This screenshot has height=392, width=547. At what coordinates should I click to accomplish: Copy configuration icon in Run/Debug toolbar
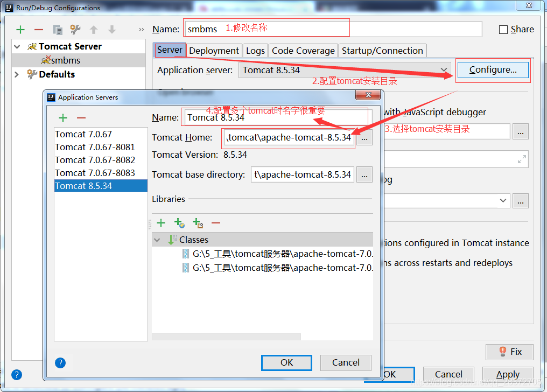57,30
